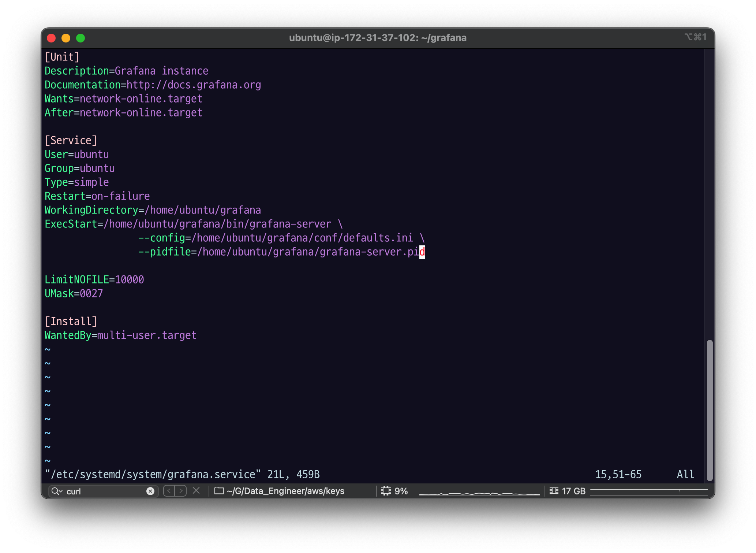Click the vertical scrollbar thumb

click(x=710, y=410)
